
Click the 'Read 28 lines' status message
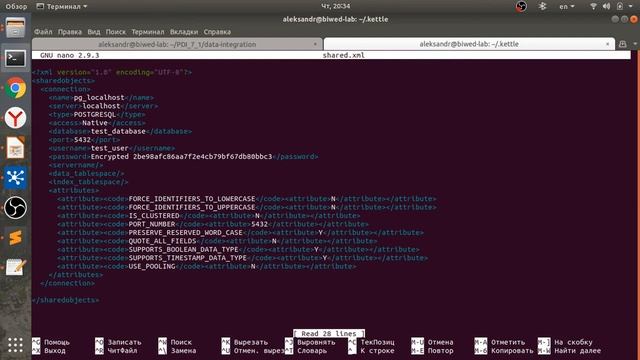[x=329, y=333]
